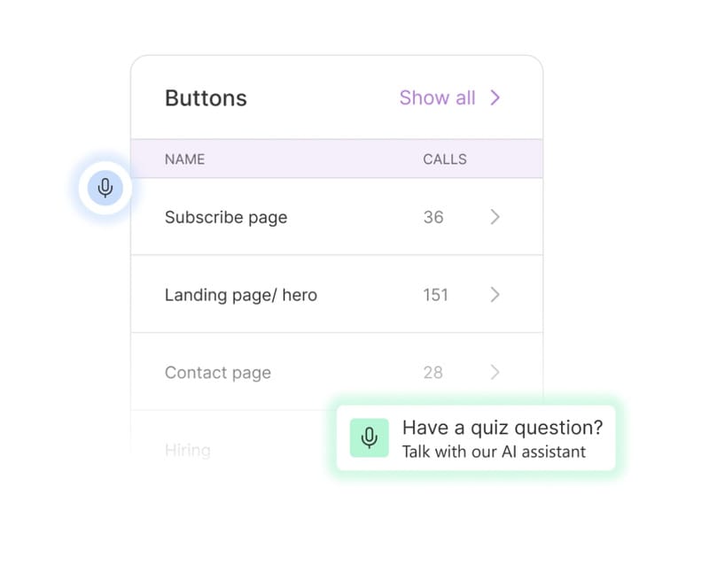Select the Hiring entry name
This screenshot has width=709, height=588.
188,450
